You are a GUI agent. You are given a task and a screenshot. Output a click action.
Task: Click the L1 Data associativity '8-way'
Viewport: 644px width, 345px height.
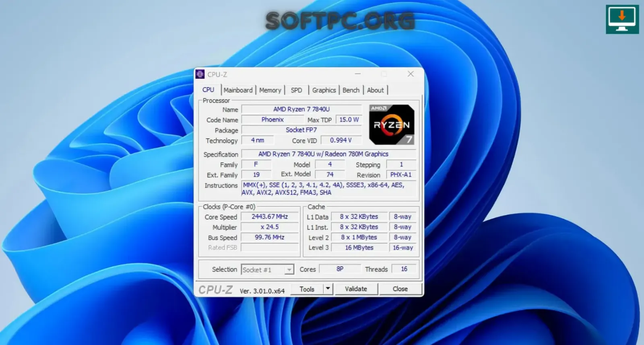[x=403, y=217]
